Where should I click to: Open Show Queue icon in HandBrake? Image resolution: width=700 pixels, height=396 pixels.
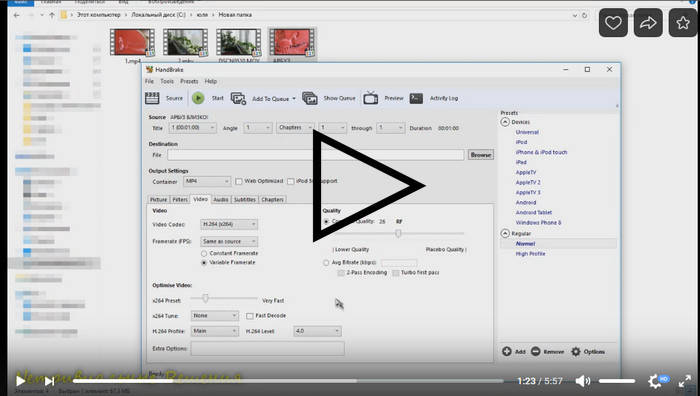coord(309,98)
